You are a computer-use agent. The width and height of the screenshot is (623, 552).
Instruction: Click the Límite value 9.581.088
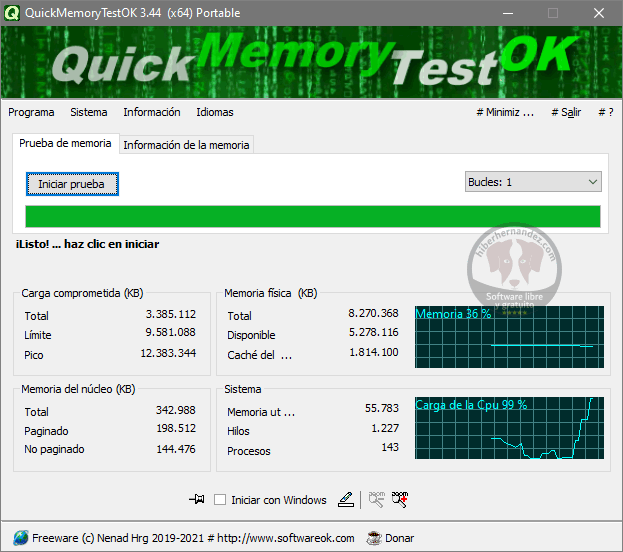tap(170, 332)
